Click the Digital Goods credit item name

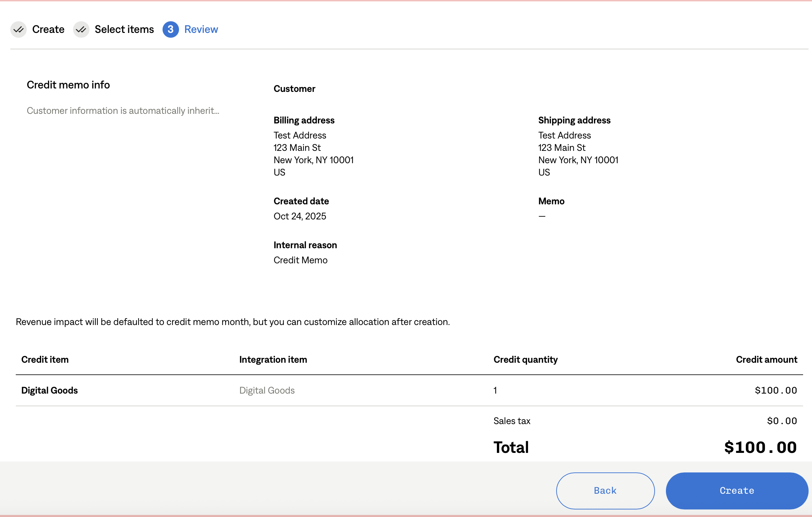tap(49, 390)
